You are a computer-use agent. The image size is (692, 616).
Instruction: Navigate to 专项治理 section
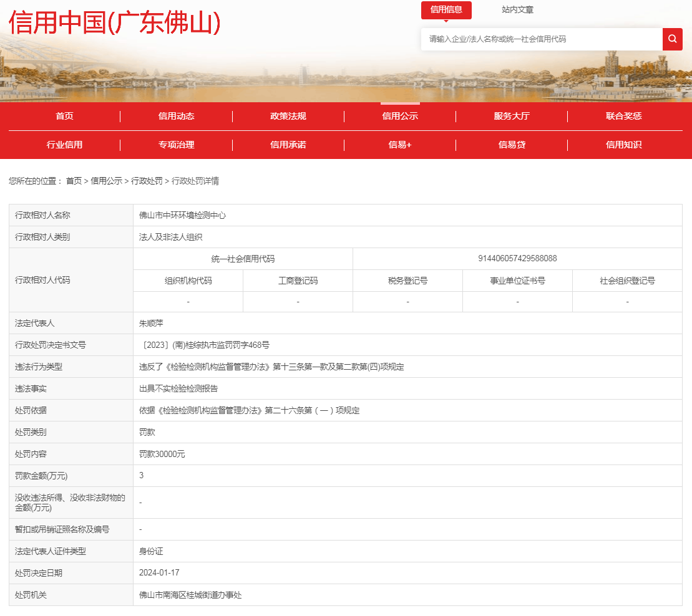[176, 145]
